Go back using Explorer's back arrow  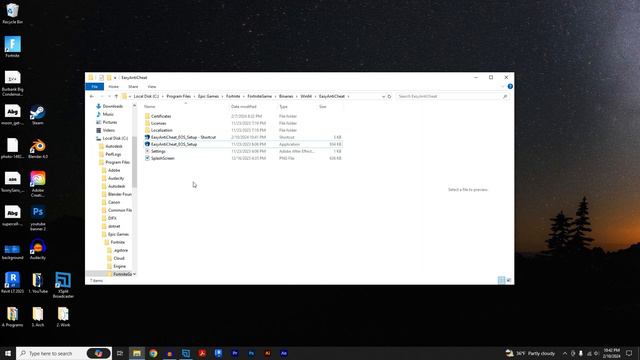pyautogui.click(x=91, y=96)
